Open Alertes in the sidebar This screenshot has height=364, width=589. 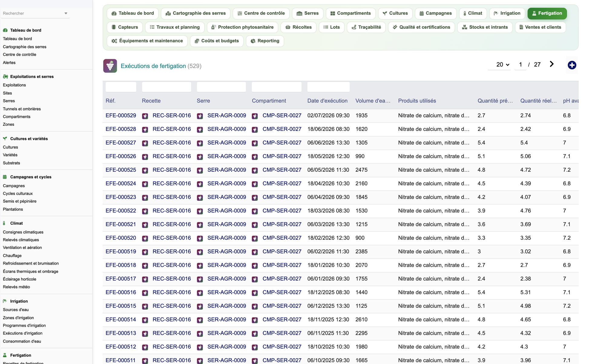[x=9, y=63]
